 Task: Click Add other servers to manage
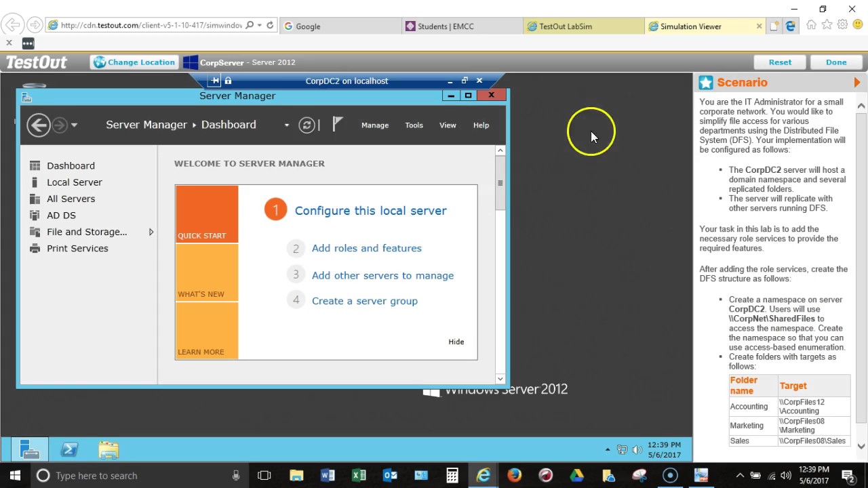[382, 276]
